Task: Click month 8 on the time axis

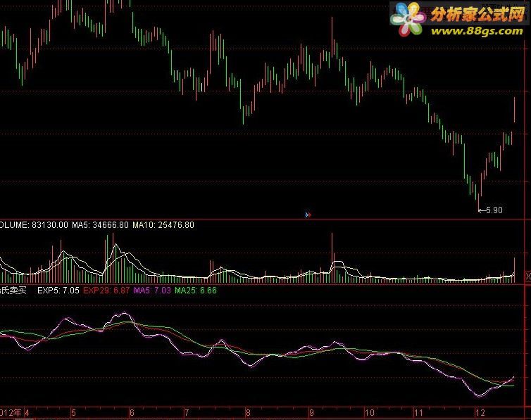Action: pos(248,412)
